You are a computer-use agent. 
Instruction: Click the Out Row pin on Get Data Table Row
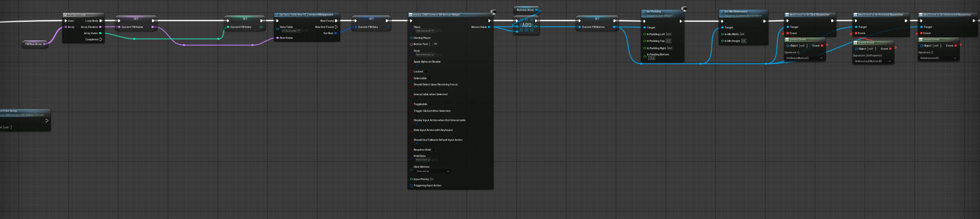[x=336, y=33]
